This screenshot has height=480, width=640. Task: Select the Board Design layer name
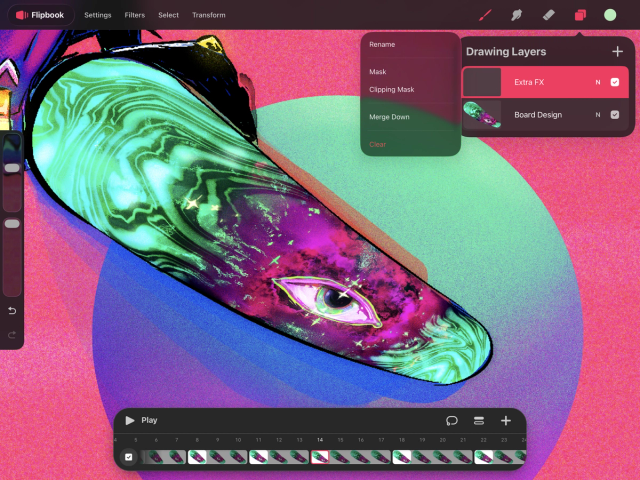click(538, 115)
